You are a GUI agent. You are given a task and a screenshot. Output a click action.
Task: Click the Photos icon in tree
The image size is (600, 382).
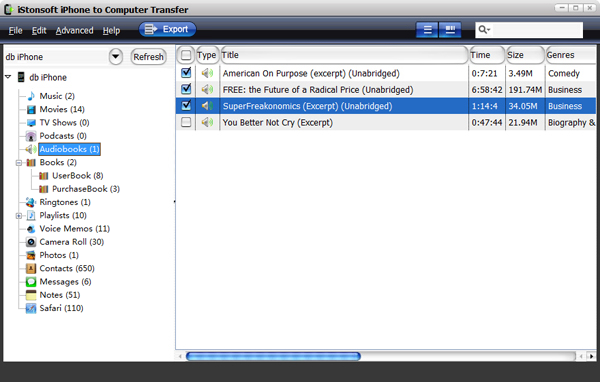click(31, 255)
